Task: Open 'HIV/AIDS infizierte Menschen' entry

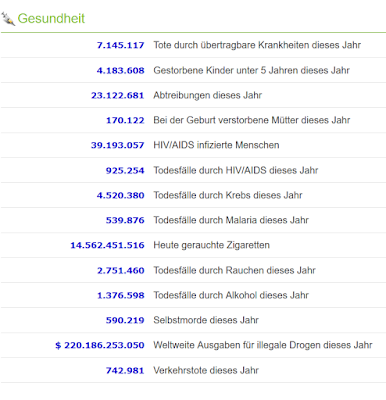Action: pos(216,145)
